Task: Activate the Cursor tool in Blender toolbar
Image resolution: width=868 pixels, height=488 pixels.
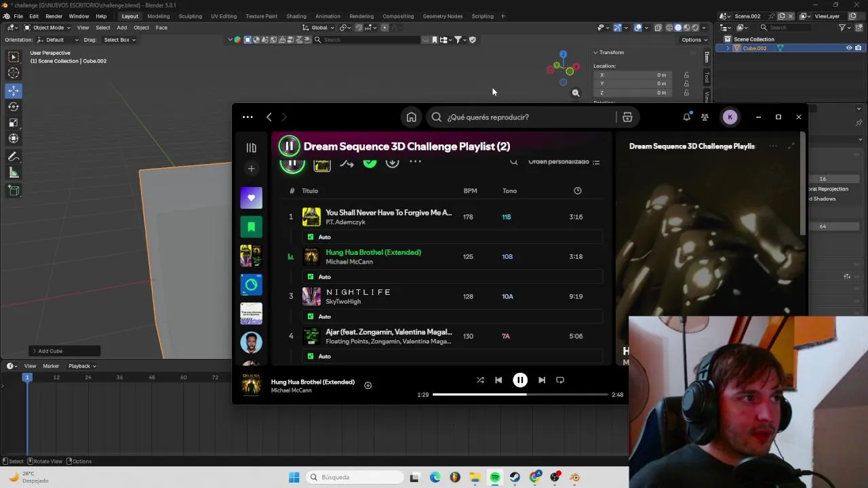Action: click(14, 73)
